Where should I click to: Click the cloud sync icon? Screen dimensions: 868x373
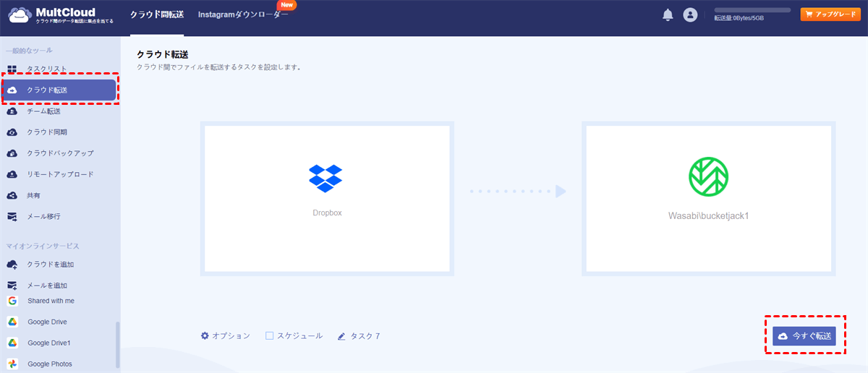click(x=12, y=132)
